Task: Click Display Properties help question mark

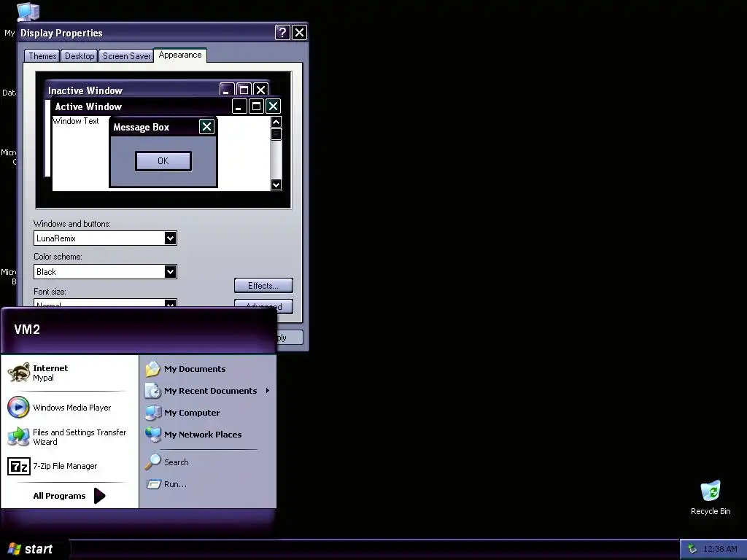Action: click(x=282, y=32)
